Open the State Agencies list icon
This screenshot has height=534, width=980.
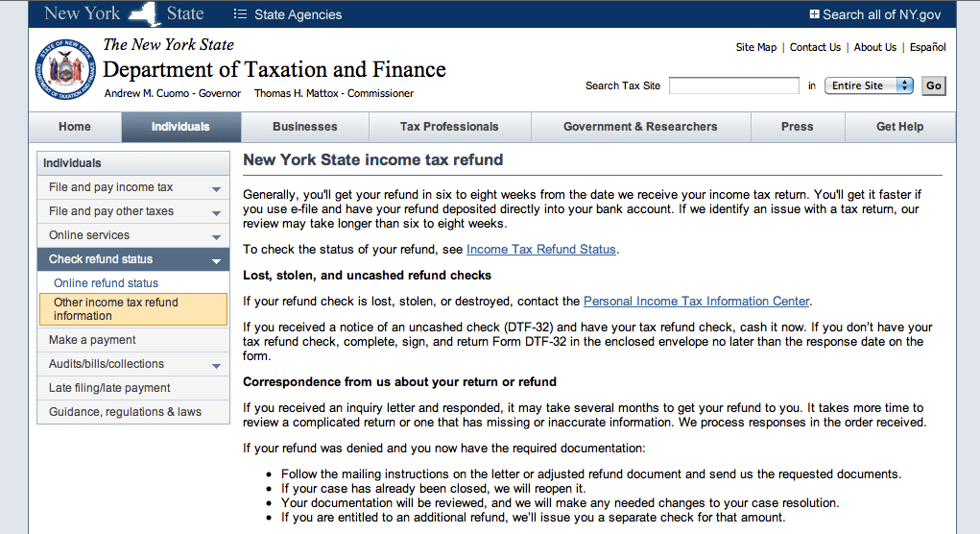[240, 13]
